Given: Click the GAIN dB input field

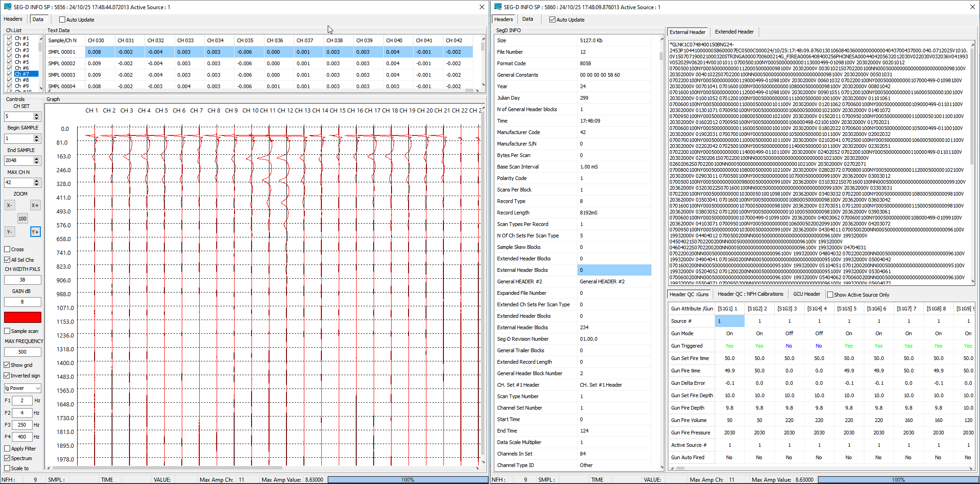Looking at the screenshot, I should tap(22, 302).
